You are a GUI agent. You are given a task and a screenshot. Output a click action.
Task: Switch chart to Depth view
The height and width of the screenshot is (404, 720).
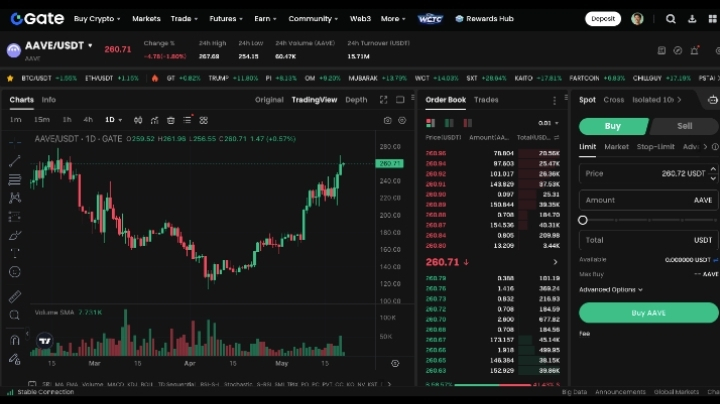point(356,100)
